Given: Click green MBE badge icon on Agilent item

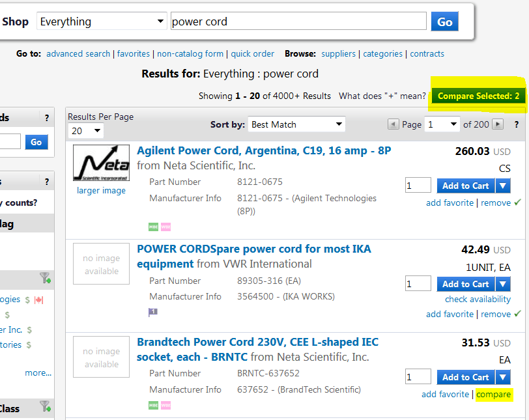Looking at the screenshot, I should point(153,227).
